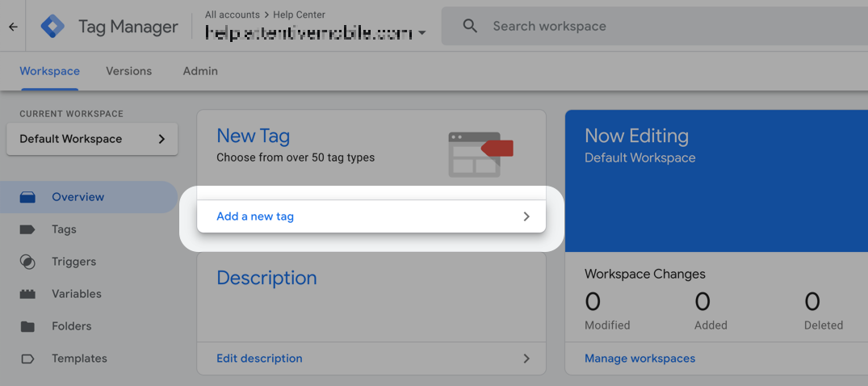Click chevron beside Edit description
Viewport: 868px width, 386px height.
526,359
